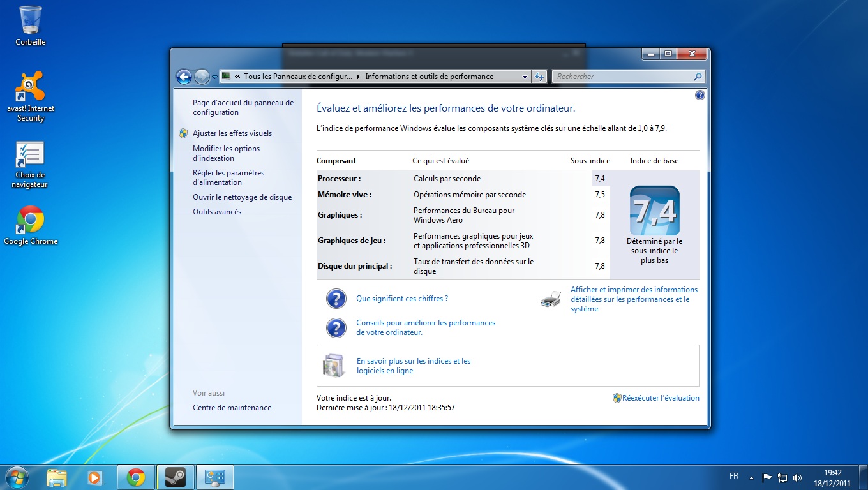
Task: Click FR language indicator in taskbar
Action: tap(734, 477)
